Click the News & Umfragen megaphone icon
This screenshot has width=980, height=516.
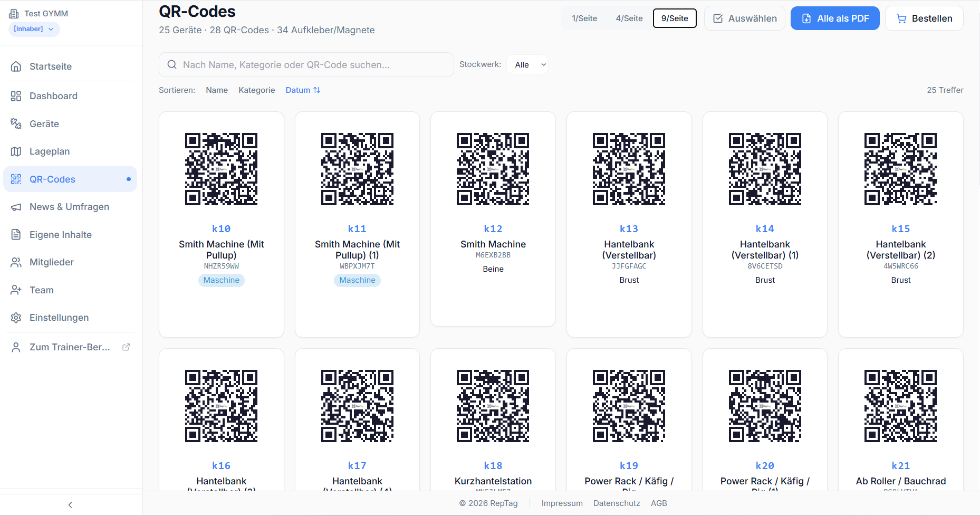click(16, 207)
